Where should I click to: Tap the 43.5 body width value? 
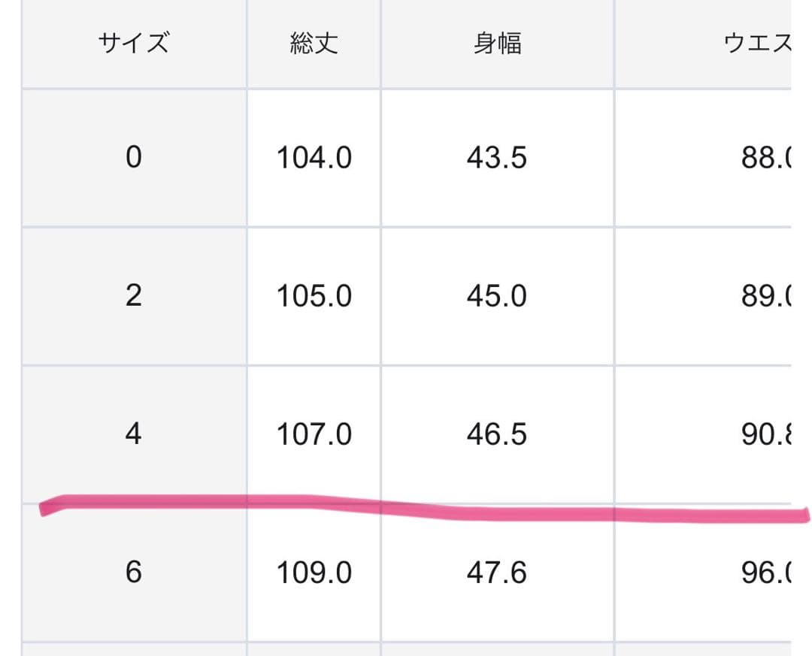(497, 158)
